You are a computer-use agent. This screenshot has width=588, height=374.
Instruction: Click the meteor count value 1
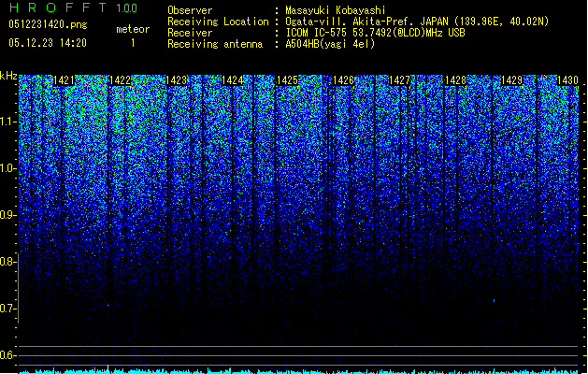[x=133, y=43]
